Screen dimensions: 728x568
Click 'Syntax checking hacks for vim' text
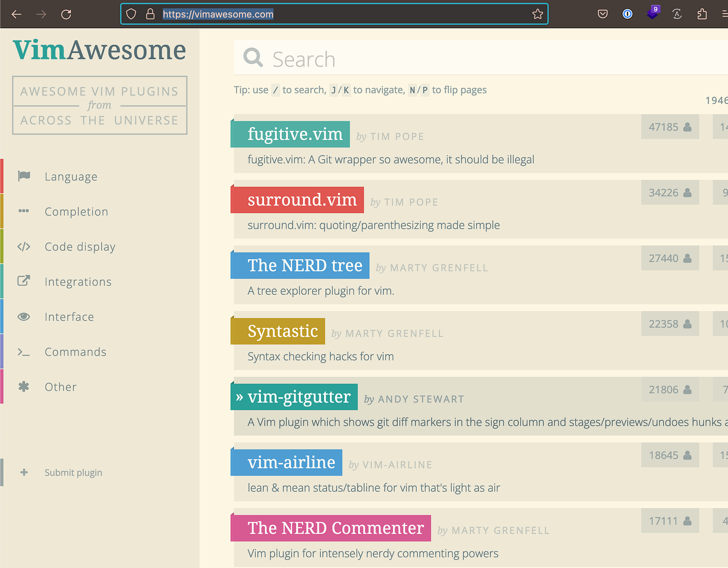tap(320, 356)
